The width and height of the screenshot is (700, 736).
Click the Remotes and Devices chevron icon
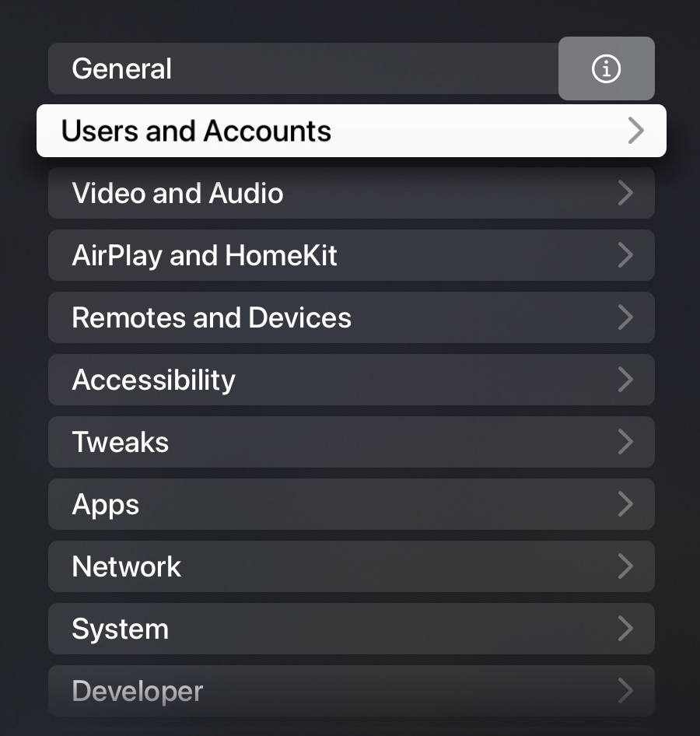coord(625,317)
